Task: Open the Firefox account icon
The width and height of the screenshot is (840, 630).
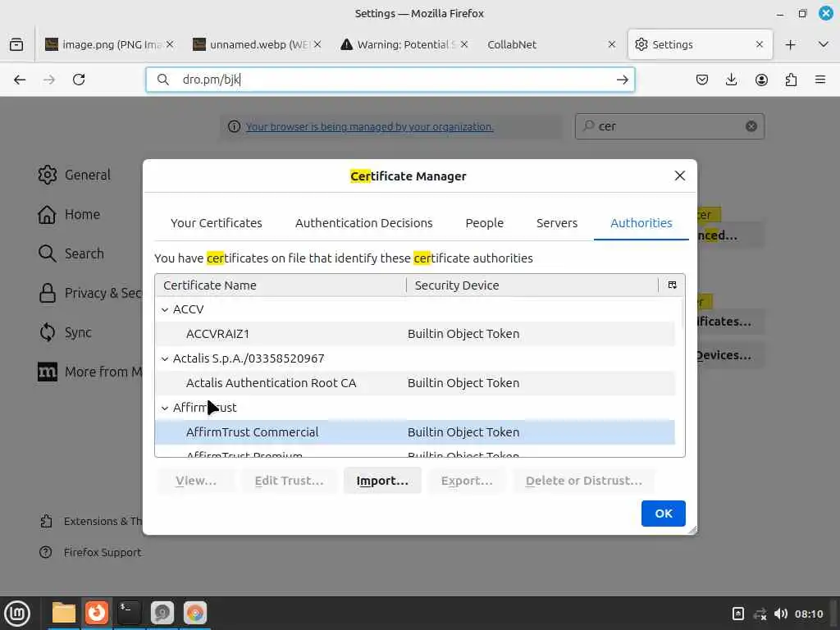Action: coord(761,80)
